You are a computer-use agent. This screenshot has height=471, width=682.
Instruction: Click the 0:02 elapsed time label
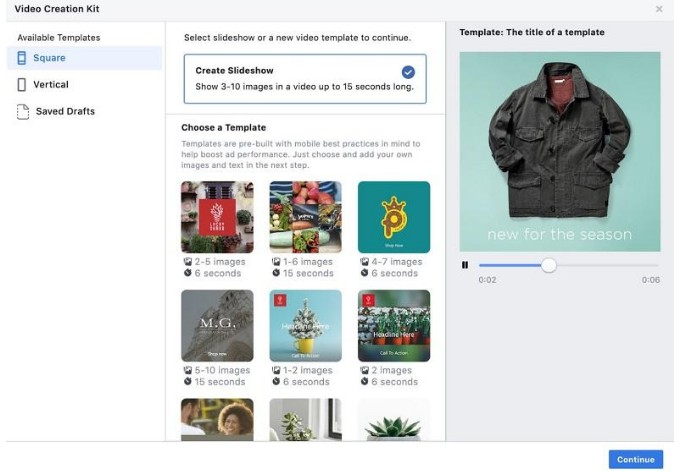click(x=487, y=280)
